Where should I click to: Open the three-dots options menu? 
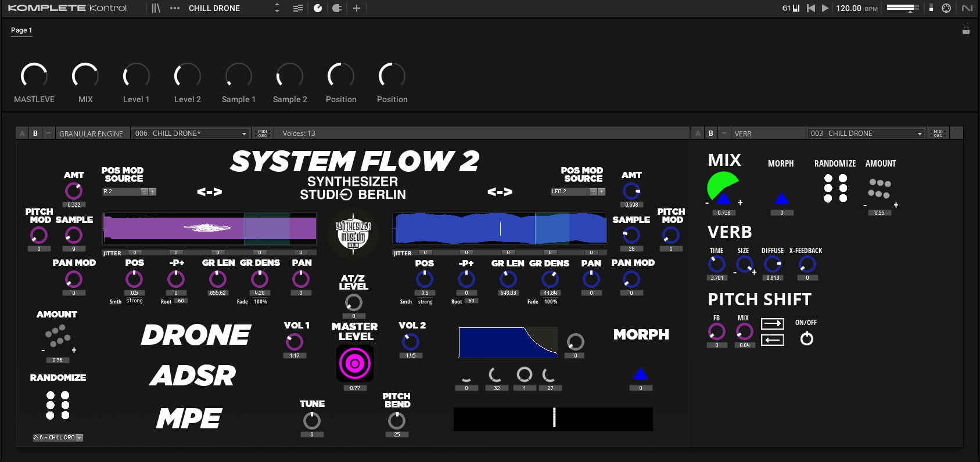point(175,8)
